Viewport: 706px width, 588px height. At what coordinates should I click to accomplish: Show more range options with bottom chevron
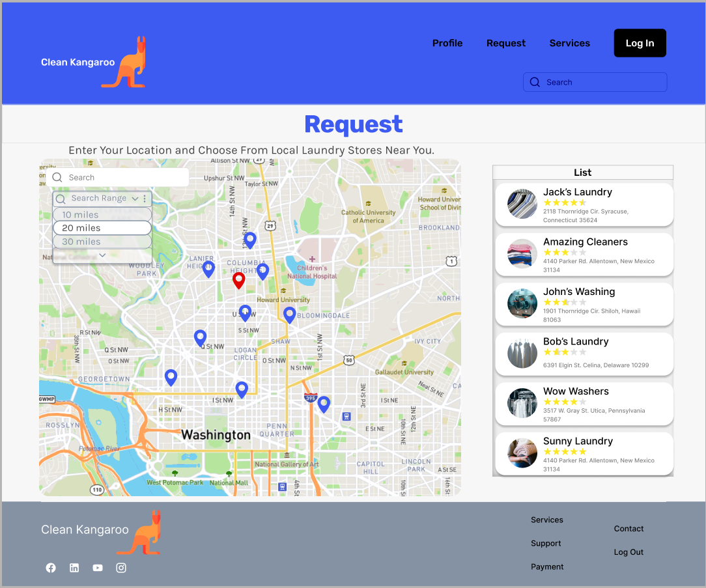tap(102, 255)
